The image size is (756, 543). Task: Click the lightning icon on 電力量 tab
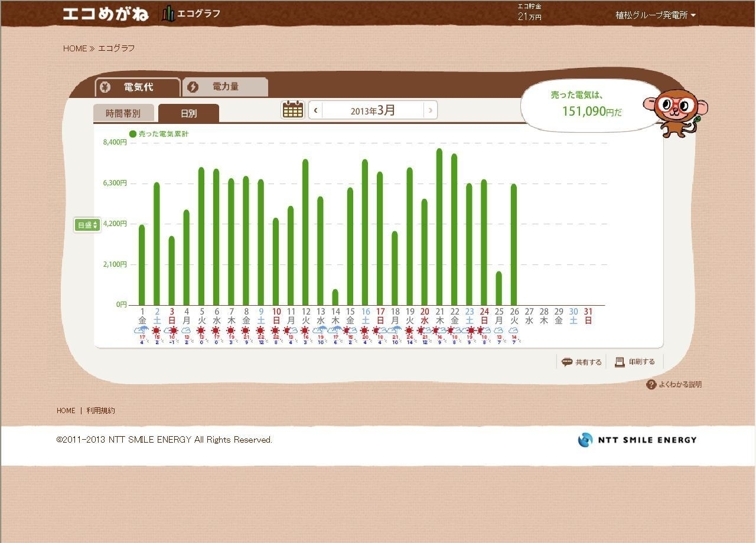pos(193,87)
